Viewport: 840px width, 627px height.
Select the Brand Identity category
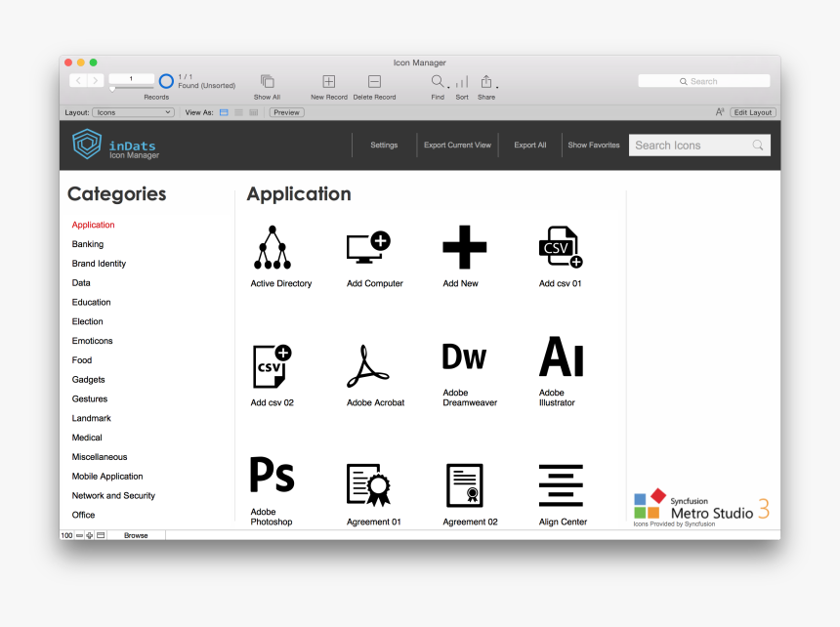tap(99, 264)
